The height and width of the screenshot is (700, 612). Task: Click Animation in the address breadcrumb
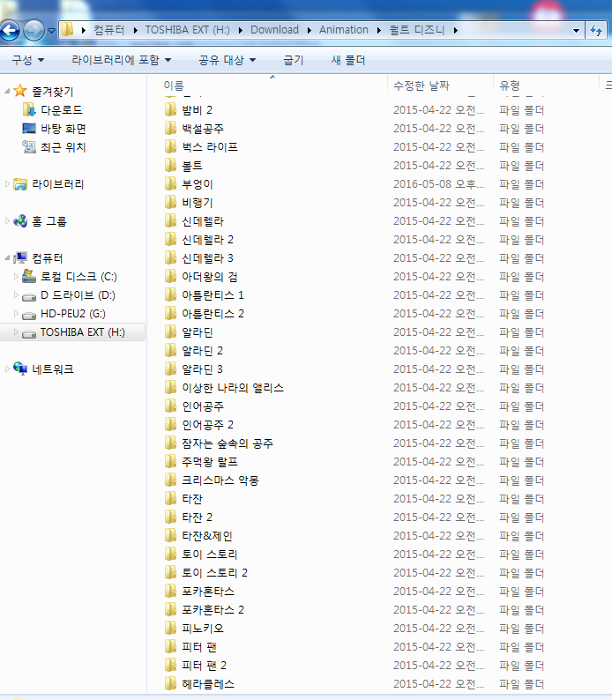tap(344, 30)
